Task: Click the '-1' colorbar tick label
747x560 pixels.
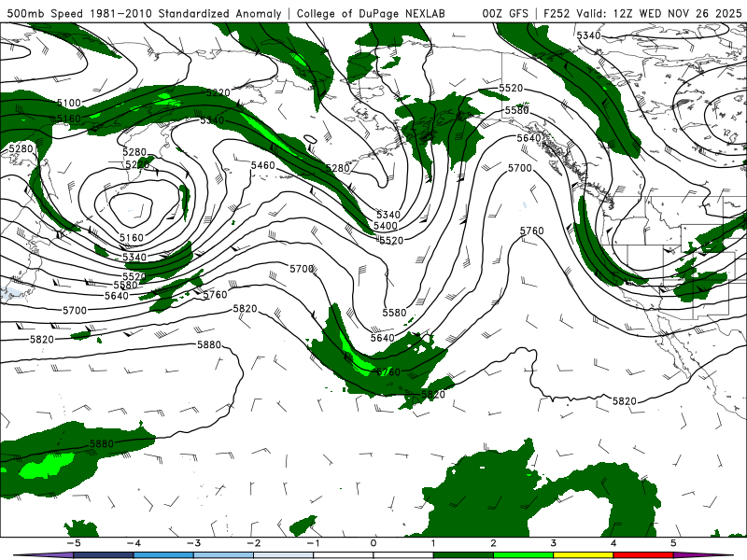Action: (313, 543)
